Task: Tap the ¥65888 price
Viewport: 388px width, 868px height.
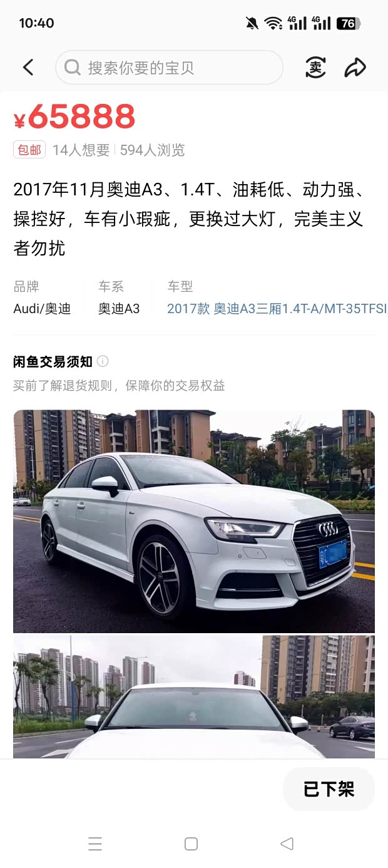Action: (74, 117)
